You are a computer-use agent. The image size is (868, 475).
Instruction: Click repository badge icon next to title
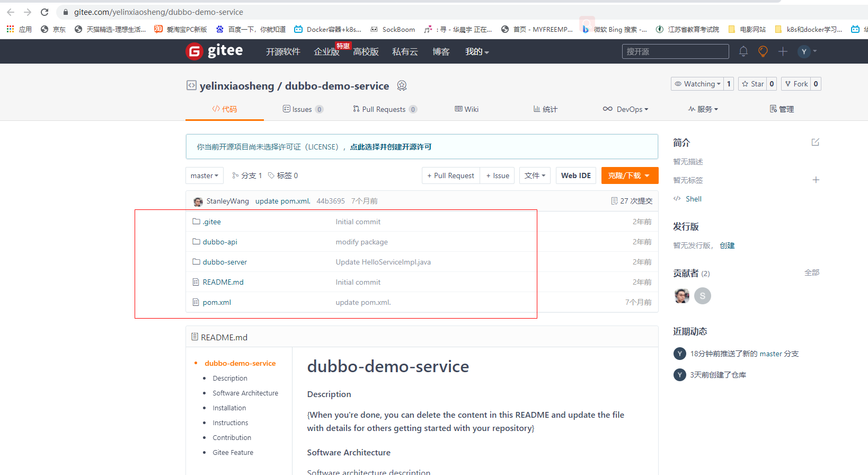(402, 85)
